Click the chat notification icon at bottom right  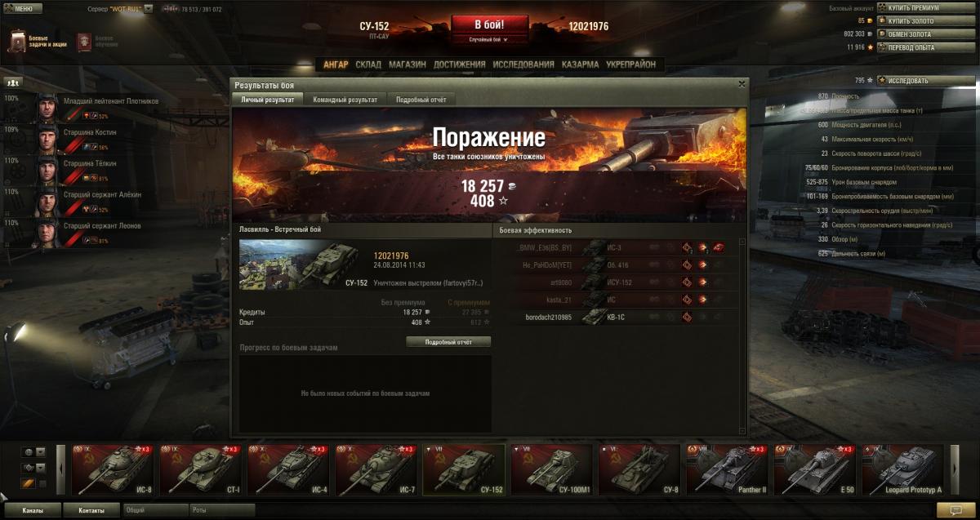tap(951, 510)
